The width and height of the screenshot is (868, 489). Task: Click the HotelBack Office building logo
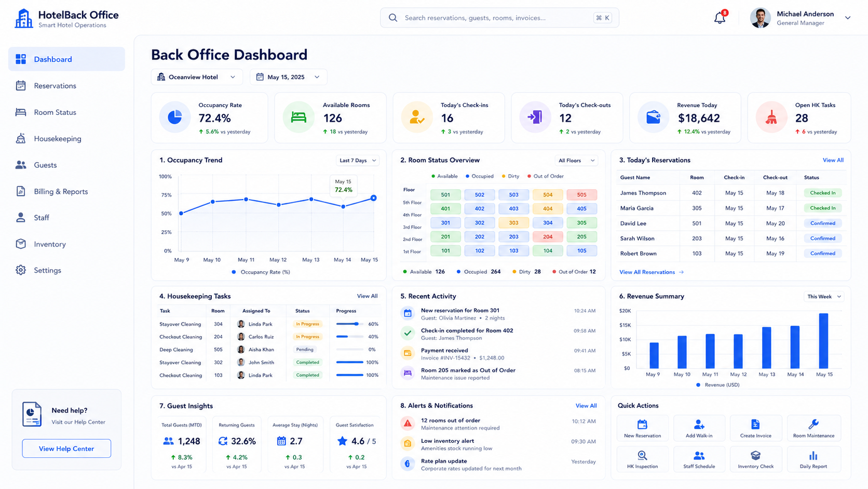click(23, 19)
